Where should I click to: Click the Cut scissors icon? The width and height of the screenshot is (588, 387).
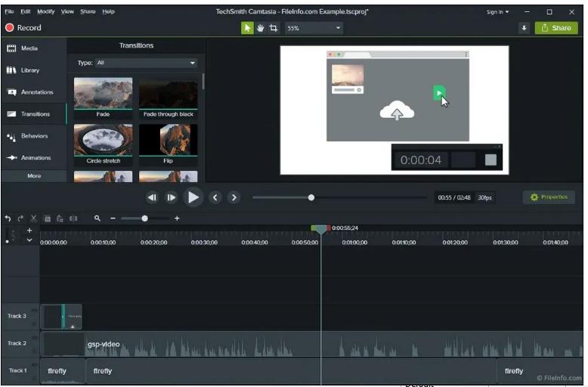click(33, 218)
